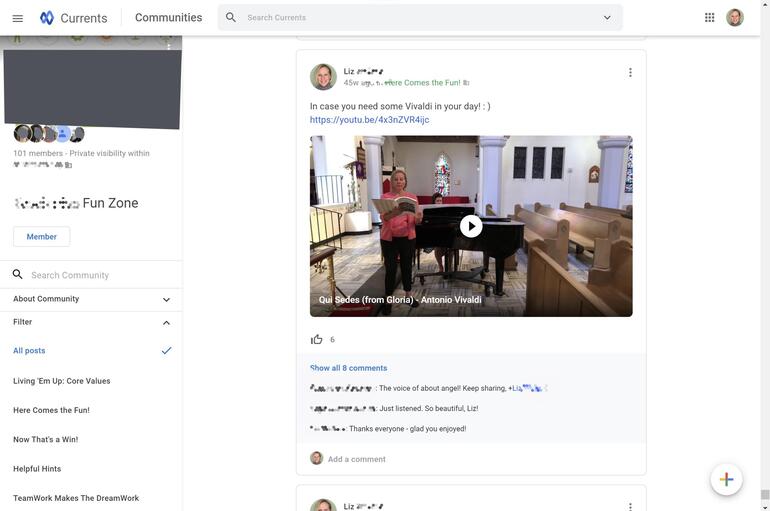The width and height of the screenshot is (770, 511).
Task: Open the Communities section
Action: click(168, 18)
